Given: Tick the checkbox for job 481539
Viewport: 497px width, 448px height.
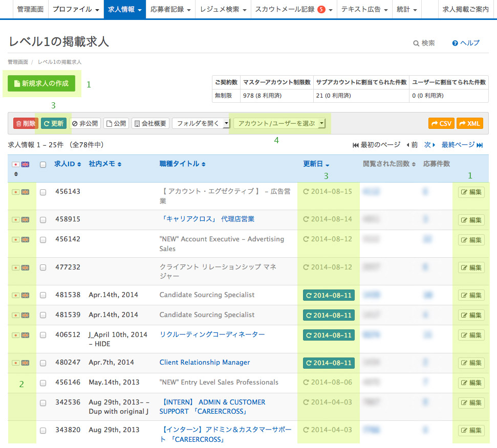Looking at the screenshot, I should point(43,315).
